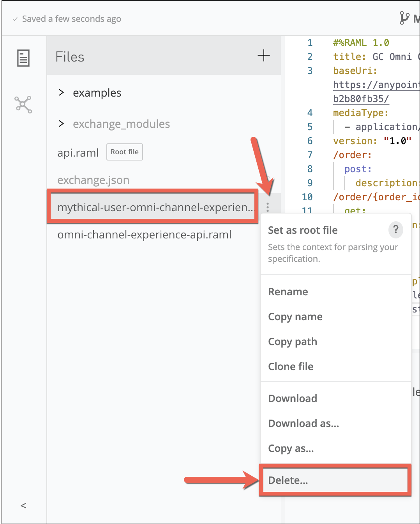Select Set as root file option

(303, 230)
